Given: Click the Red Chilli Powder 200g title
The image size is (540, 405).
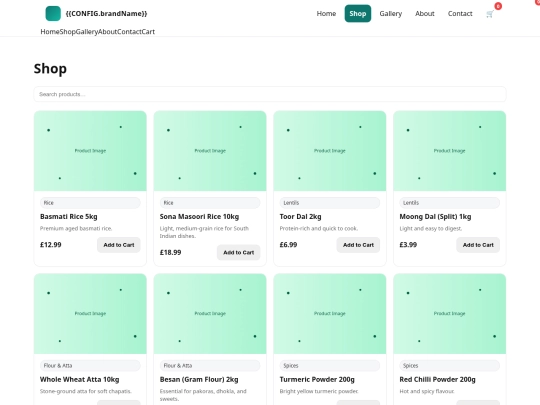Looking at the screenshot, I should [x=437, y=380].
